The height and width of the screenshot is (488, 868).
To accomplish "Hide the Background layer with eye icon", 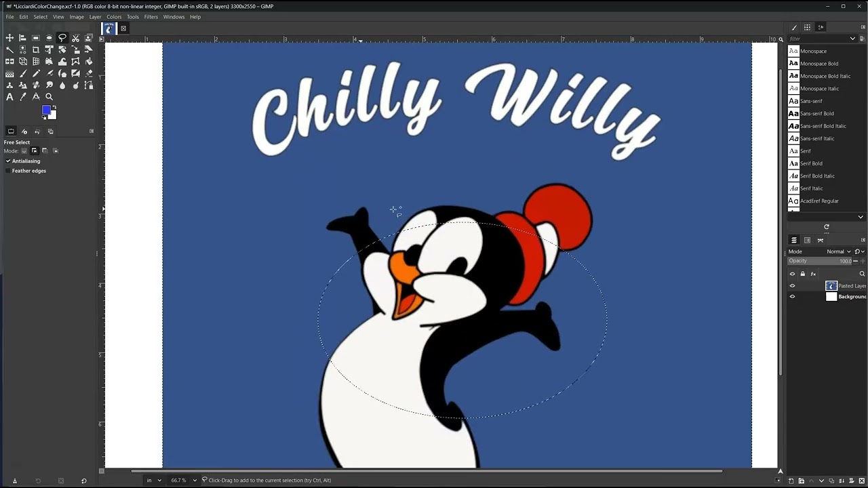I will tap(792, 296).
